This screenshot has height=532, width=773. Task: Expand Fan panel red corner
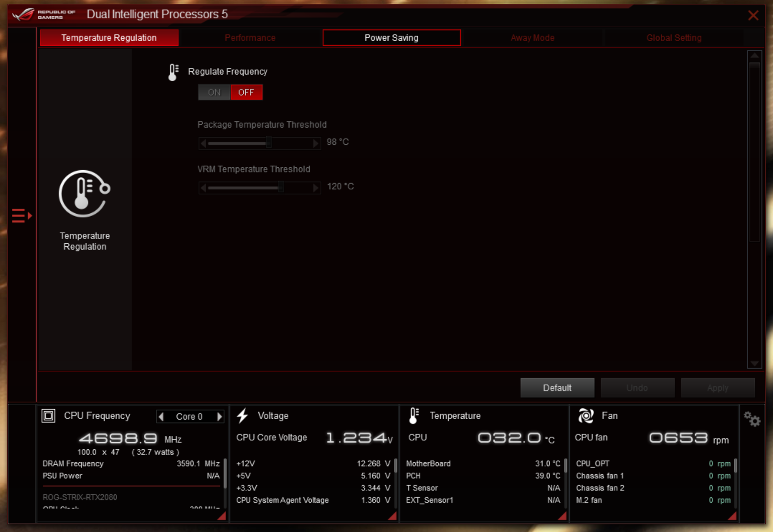732,516
